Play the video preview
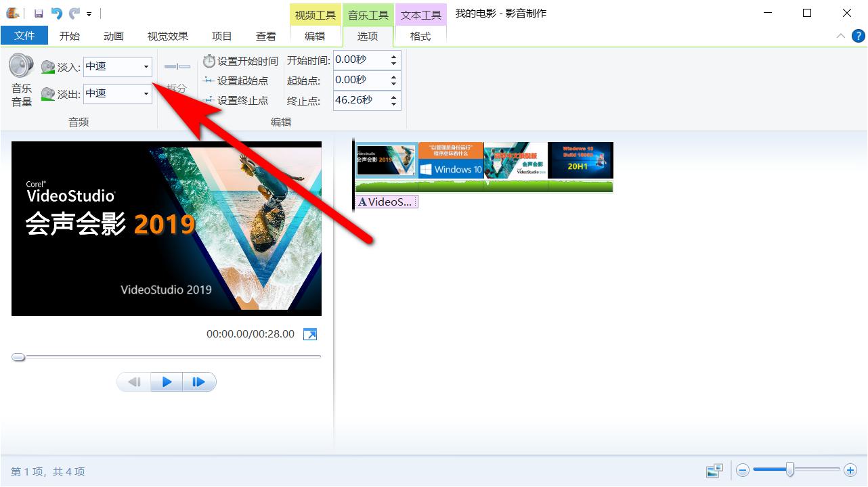 tap(166, 381)
